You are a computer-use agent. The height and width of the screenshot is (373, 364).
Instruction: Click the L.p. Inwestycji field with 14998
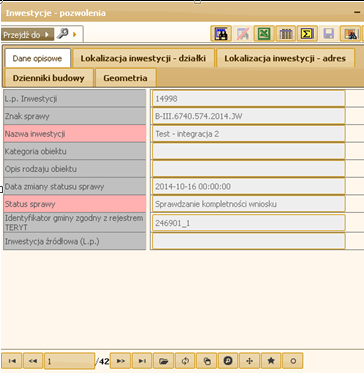tap(248, 99)
